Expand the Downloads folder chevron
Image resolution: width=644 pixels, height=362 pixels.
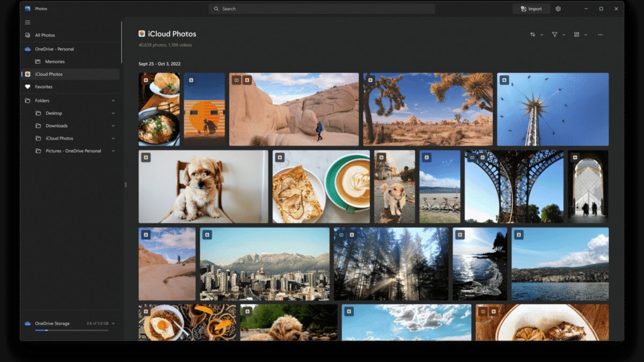(113, 125)
